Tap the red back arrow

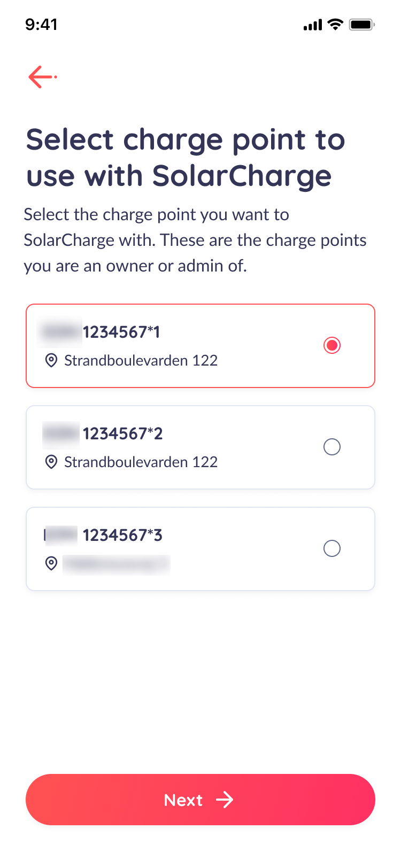[x=42, y=77]
